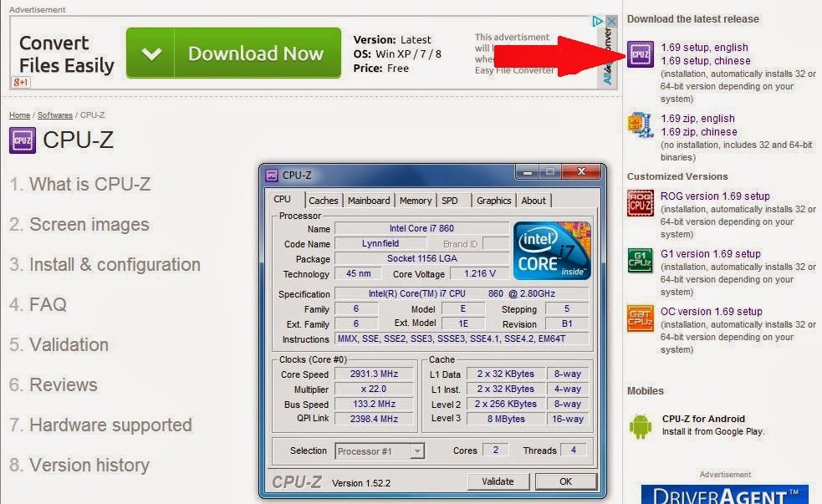Screen dimensions: 822x504
Task: Click the CPU-Z window title bar icon
Action: pyautogui.click(x=272, y=175)
